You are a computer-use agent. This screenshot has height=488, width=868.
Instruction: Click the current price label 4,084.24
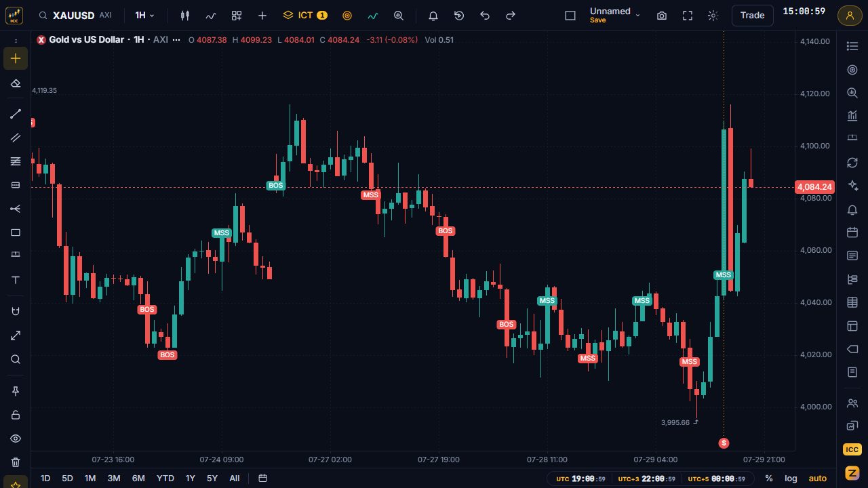815,186
